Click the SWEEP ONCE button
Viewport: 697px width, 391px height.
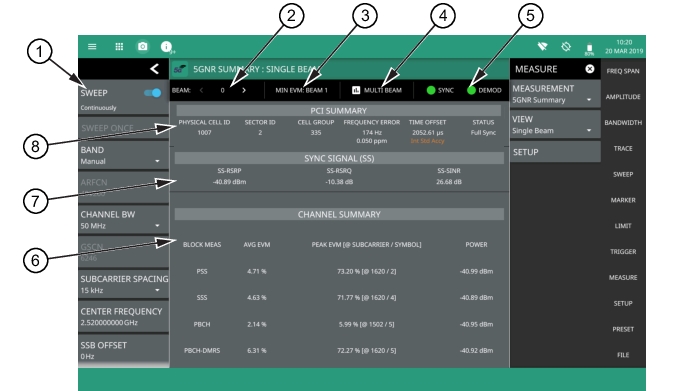point(123,128)
